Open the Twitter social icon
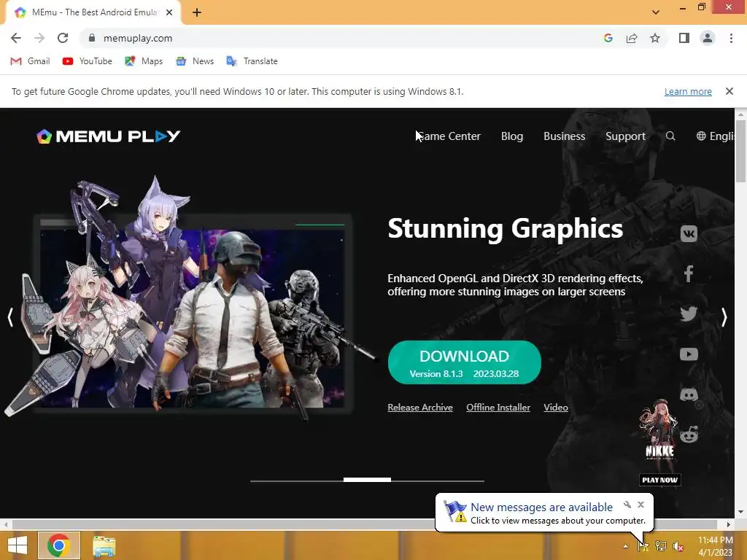This screenshot has width=747, height=560. (689, 314)
